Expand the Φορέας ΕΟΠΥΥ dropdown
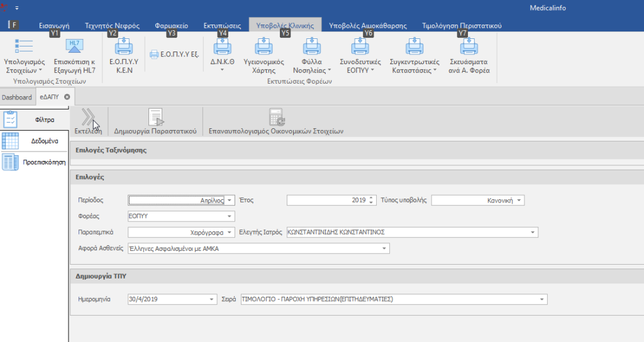The width and height of the screenshot is (644, 342). coord(230,217)
